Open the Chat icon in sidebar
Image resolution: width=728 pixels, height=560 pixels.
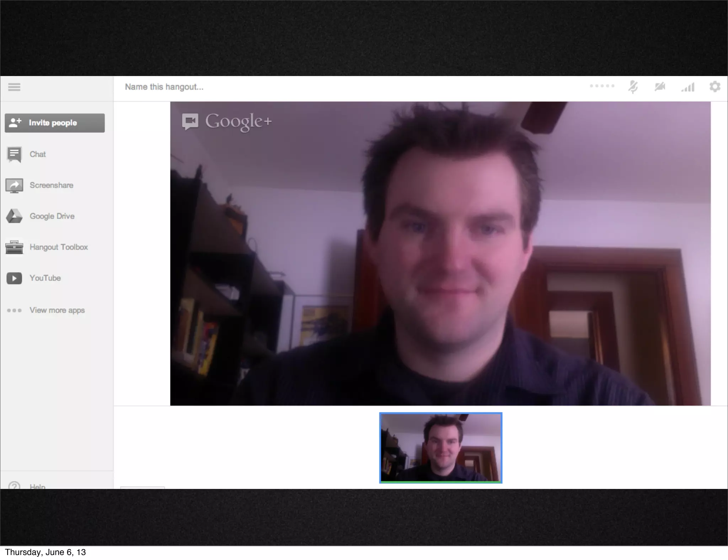[14, 155]
